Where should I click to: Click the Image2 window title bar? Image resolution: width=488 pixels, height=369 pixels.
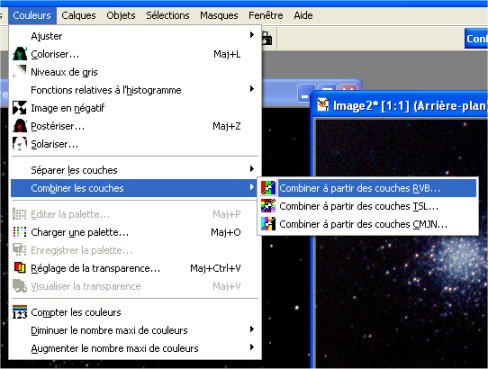pos(400,106)
